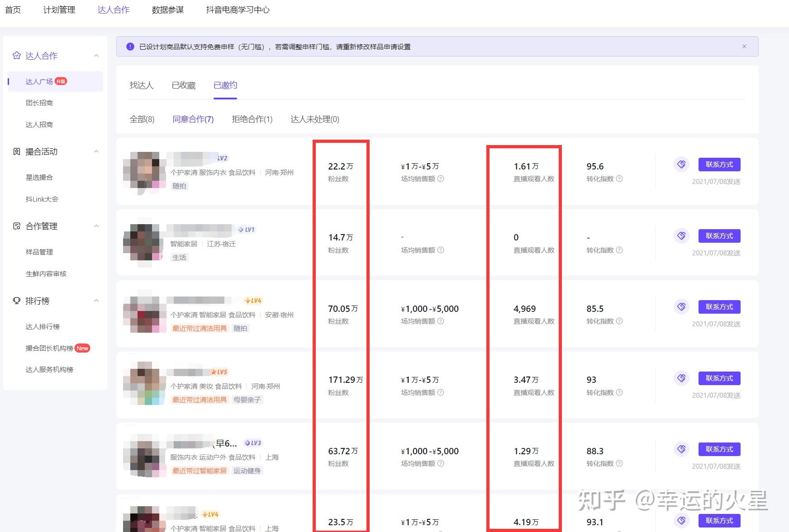Click the 排行榜 trophy icon
Image resolution: width=789 pixels, height=532 pixels.
(x=17, y=301)
